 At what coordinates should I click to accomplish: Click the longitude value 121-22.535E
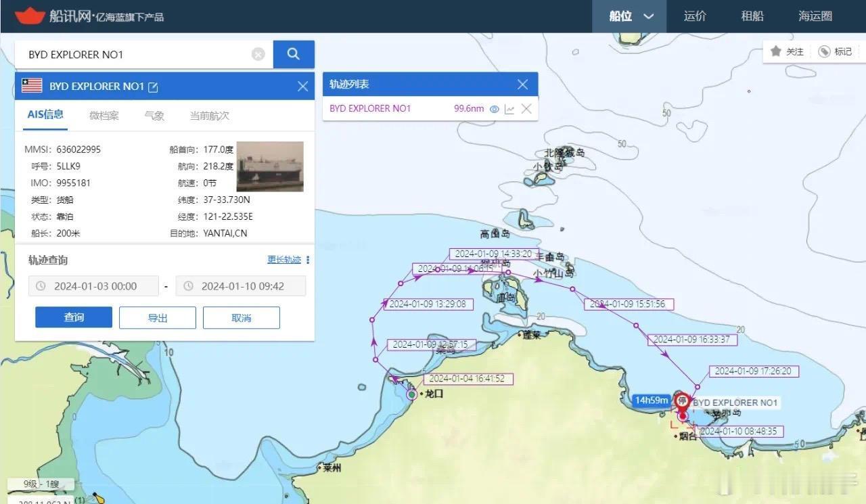pos(228,216)
